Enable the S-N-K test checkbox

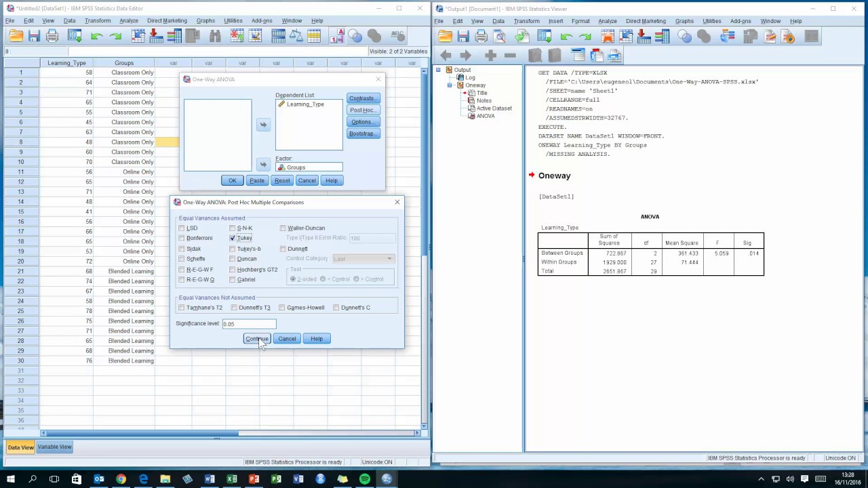233,228
